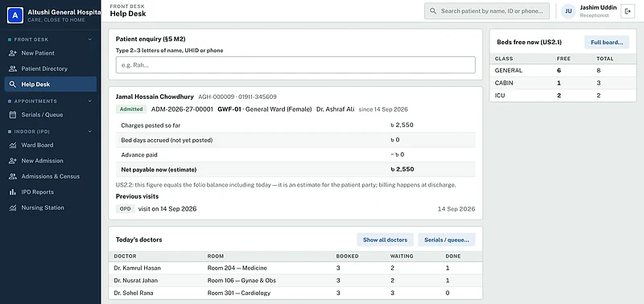Open the New Admission page

[51, 160]
